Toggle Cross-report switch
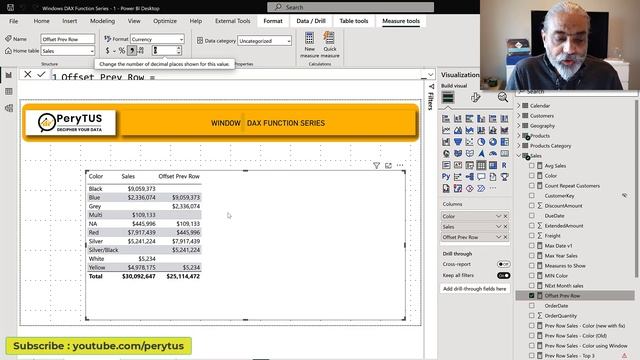This screenshot has width=640, height=360. coord(504,264)
